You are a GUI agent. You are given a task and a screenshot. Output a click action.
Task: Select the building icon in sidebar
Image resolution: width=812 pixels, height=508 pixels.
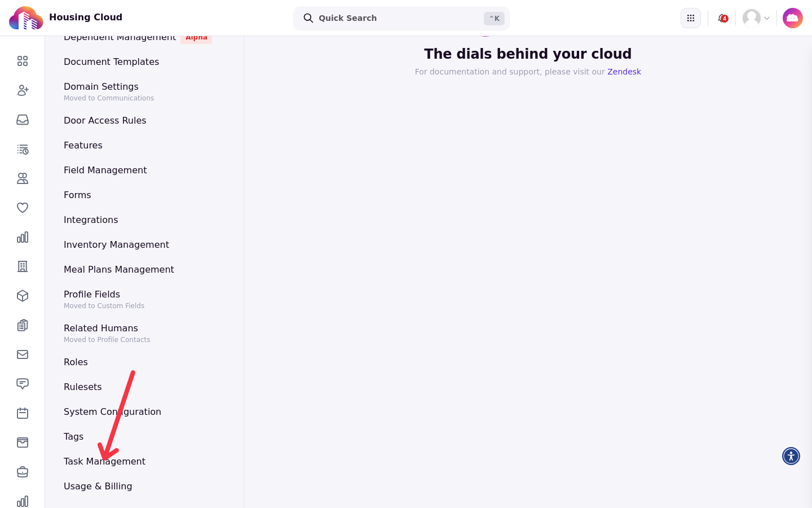23,266
